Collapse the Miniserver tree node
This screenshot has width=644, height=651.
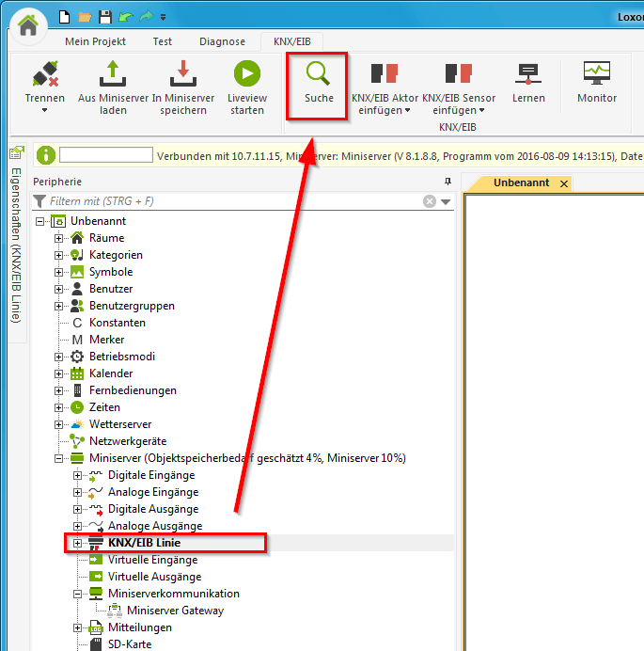59,458
